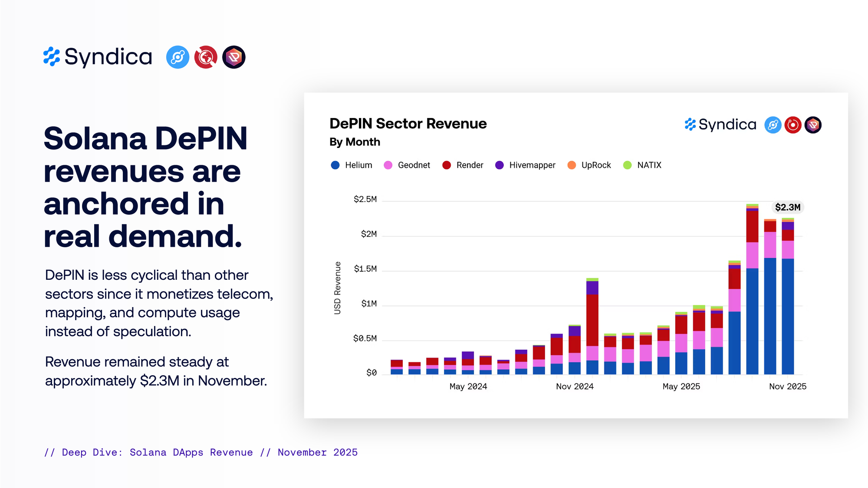Click the blue Syndica mark in the header
Screen dimensions: 868x488
click(52, 57)
